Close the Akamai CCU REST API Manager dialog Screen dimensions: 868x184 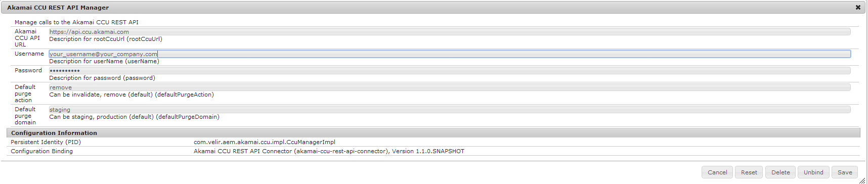pyautogui.click(x=858, y=8)
